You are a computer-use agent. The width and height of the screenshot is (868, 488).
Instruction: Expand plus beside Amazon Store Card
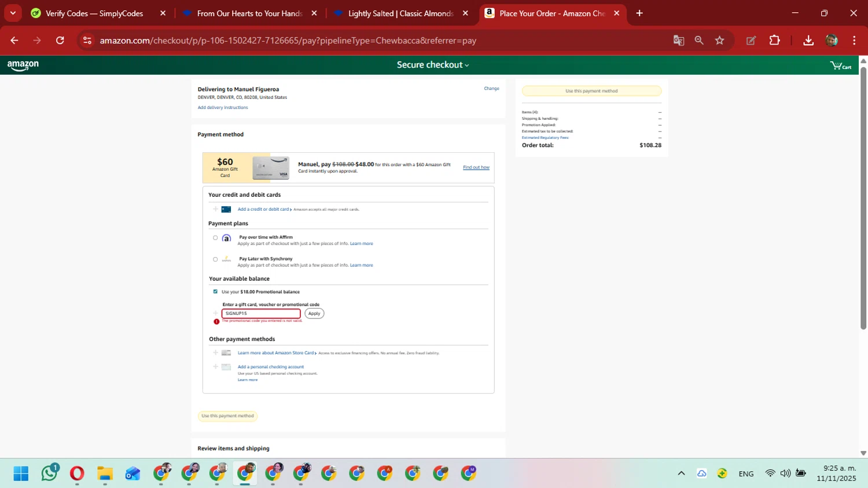coord(215,353)
